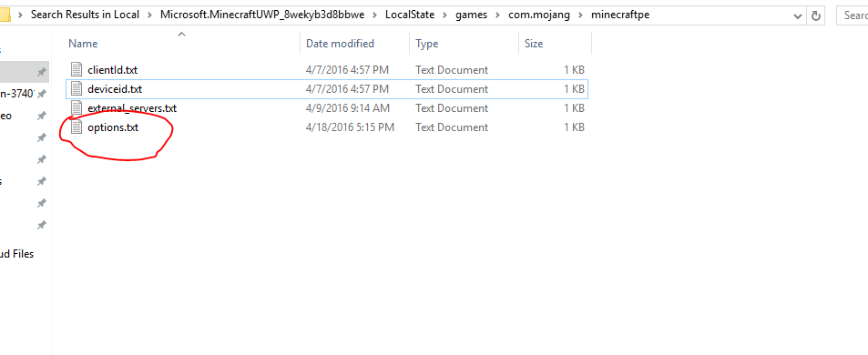Click the sort arrow above Name column

click(181, 35)
